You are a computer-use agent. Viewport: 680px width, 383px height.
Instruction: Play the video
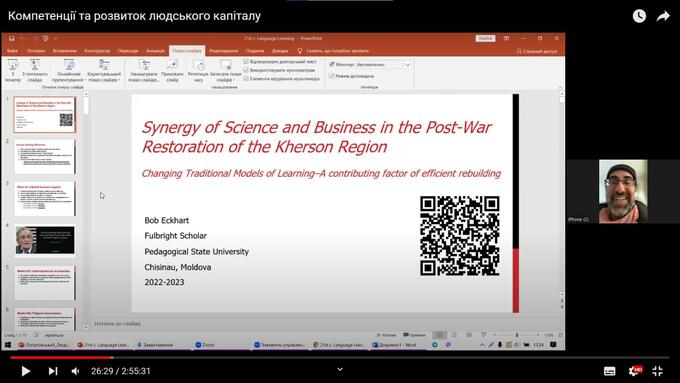(x=25, y=371)
